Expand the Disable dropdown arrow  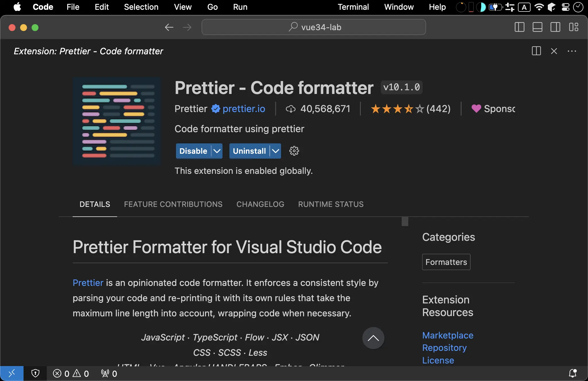click(x=217, y=151)
